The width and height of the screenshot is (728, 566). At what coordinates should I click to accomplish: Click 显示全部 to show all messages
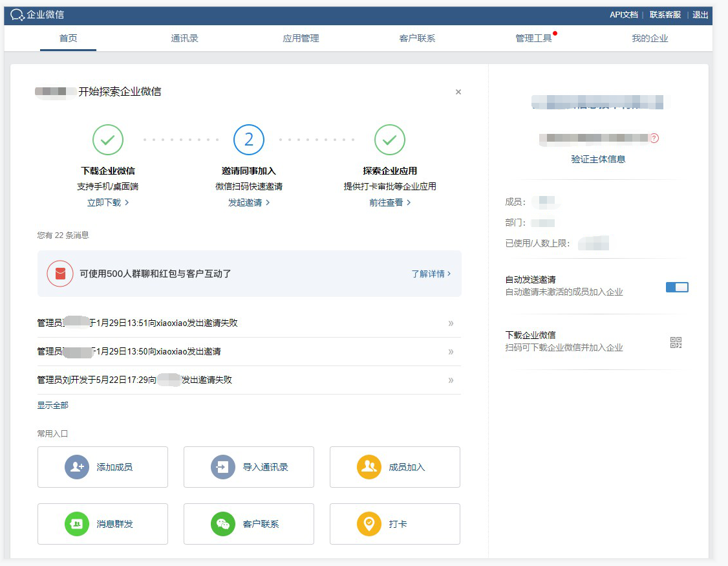coord(52,406)
